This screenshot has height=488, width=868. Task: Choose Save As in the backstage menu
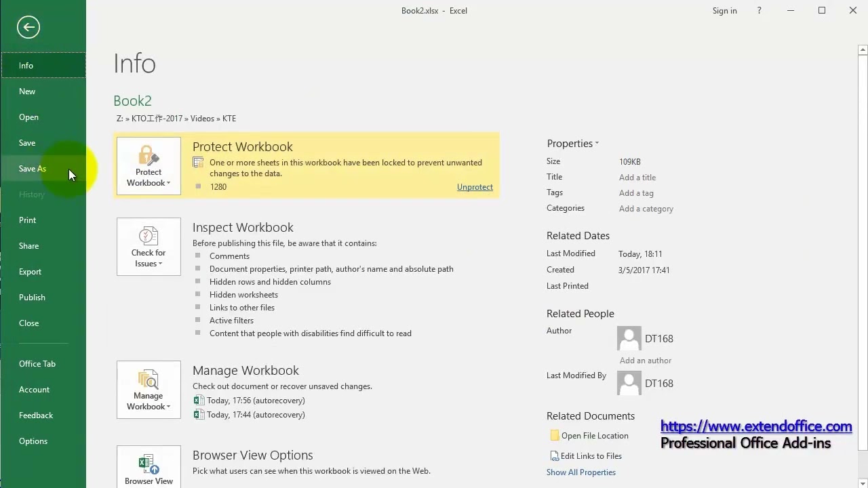click(x=43, y=169)
